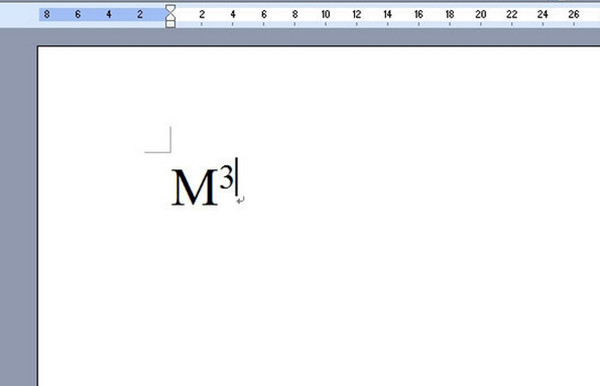Click ruler at the 18 mark

coord(450,15)
